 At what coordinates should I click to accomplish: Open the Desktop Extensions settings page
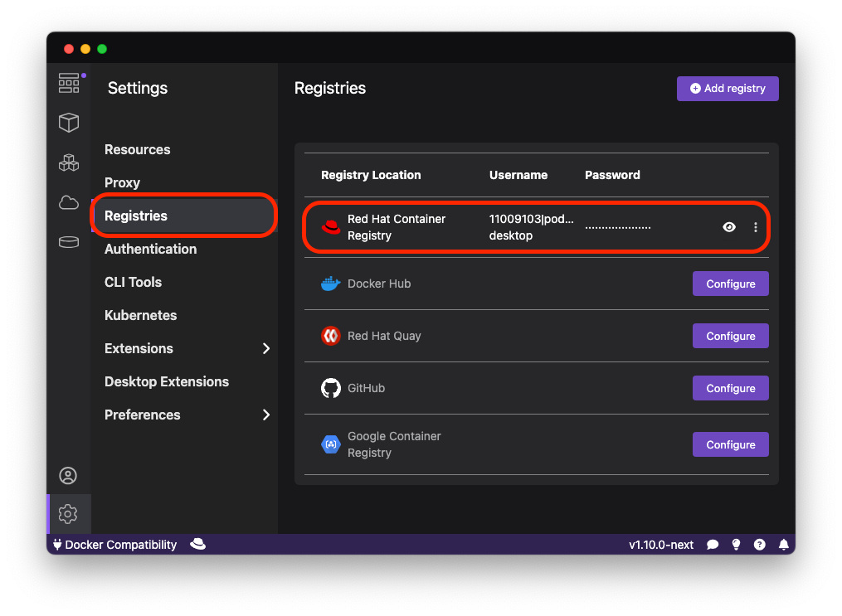tap(167, 381)
